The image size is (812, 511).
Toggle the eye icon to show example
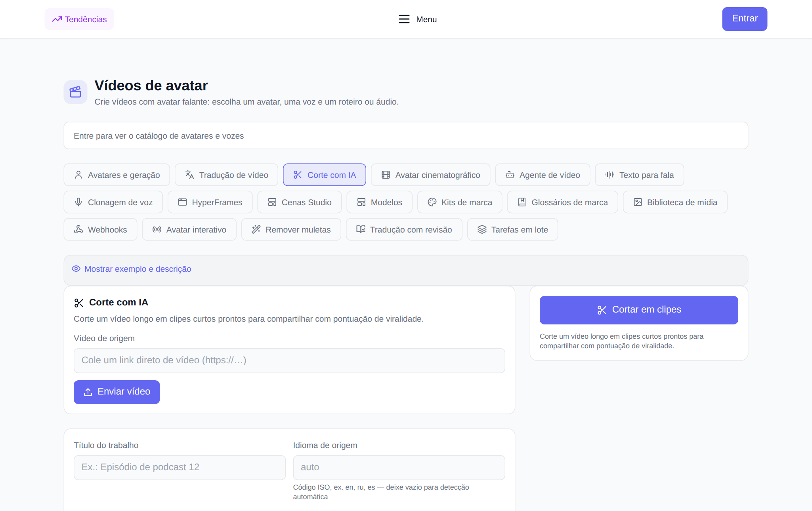coord(76,269)
